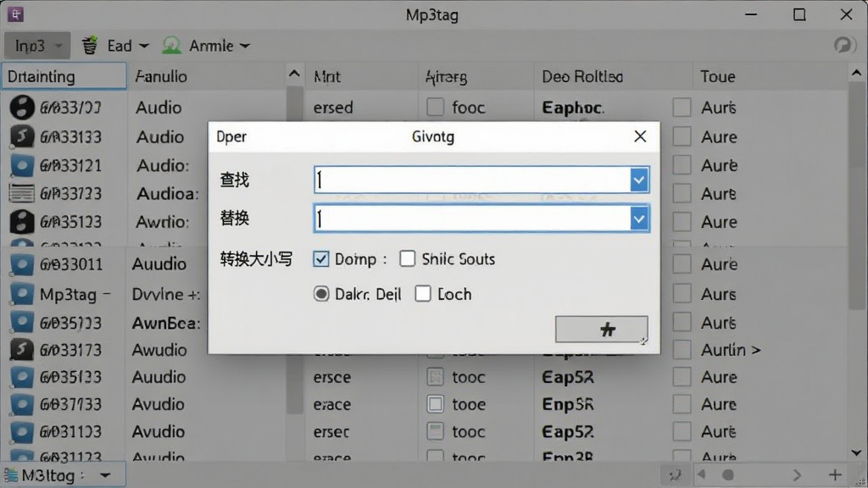Select the ersed cell in first row
Image resolution: width=868 pixels, height=488 pixels.
pos(332,108)
